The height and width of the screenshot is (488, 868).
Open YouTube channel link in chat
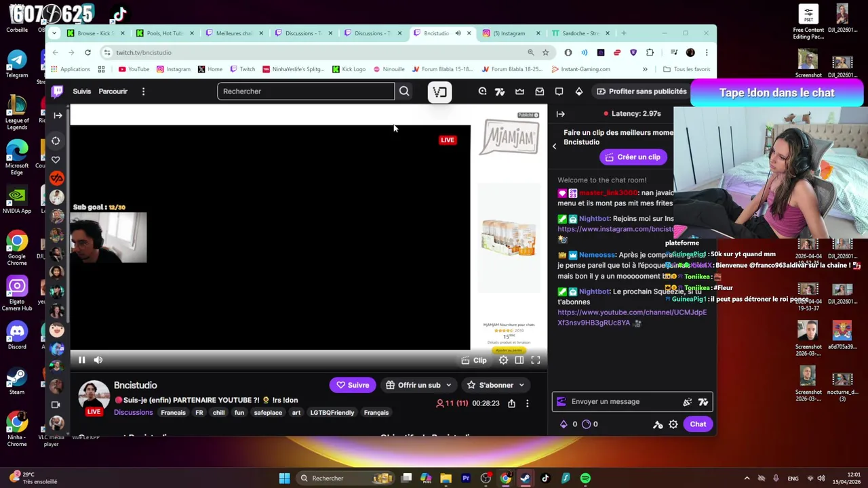click(x=632, y=318)
